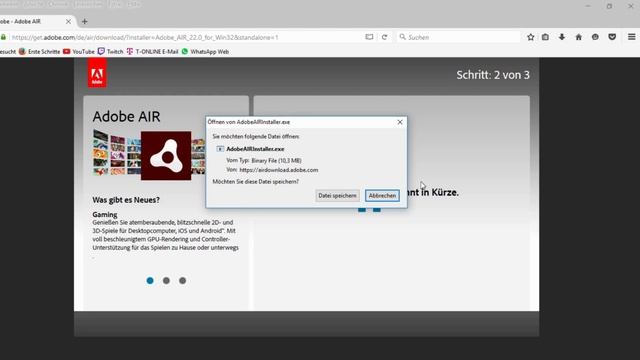Screen dimensions: 640x360
Task: Click the search magnifier icon
Action: pos(402,37)
